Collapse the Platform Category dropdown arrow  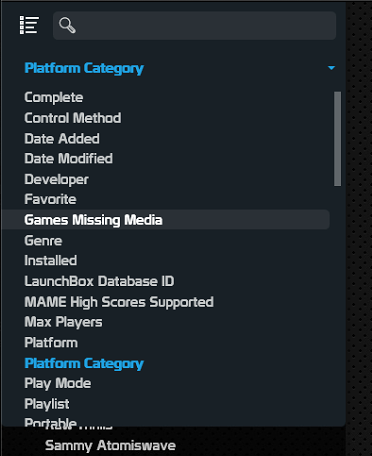331,68
